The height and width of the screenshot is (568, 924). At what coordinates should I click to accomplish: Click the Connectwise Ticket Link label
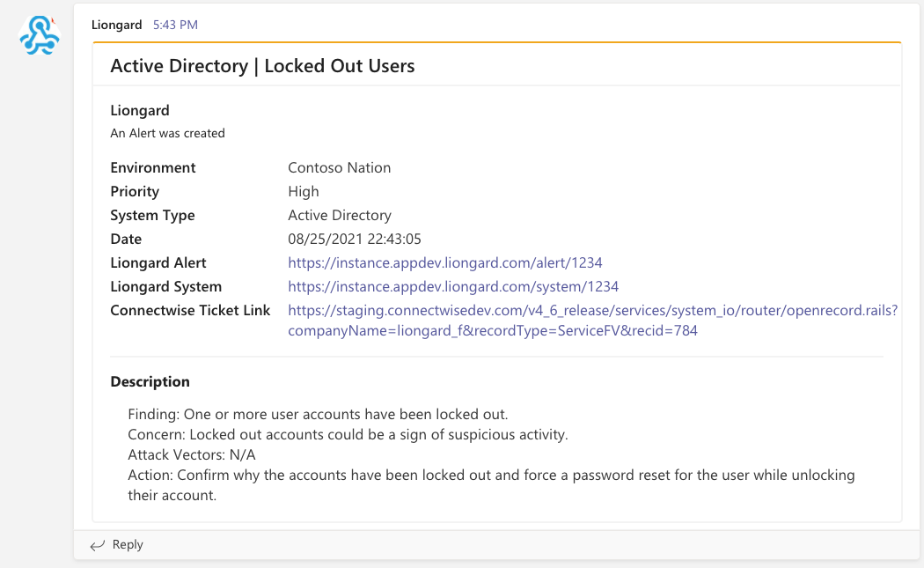point(190,310)
